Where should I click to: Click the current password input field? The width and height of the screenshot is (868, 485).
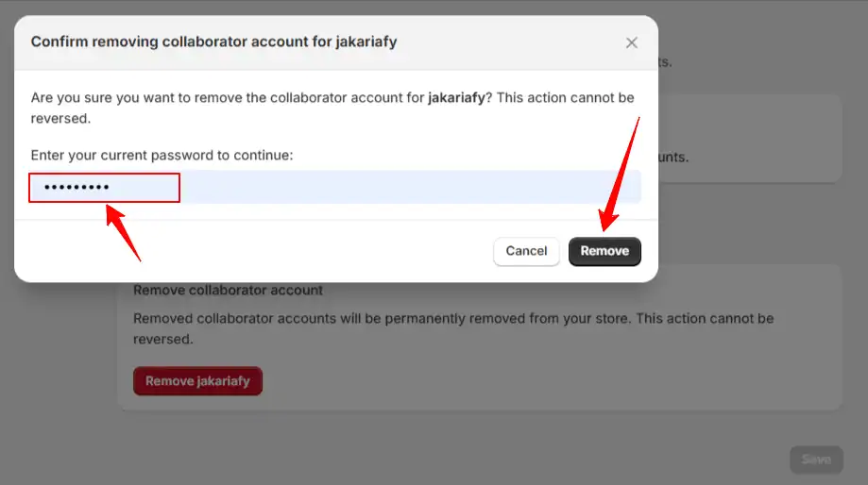335,187
